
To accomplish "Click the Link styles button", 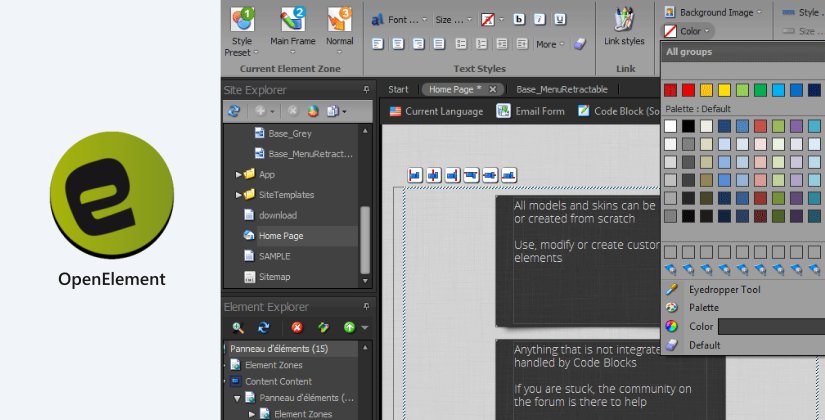I will (x=624, y=28).
